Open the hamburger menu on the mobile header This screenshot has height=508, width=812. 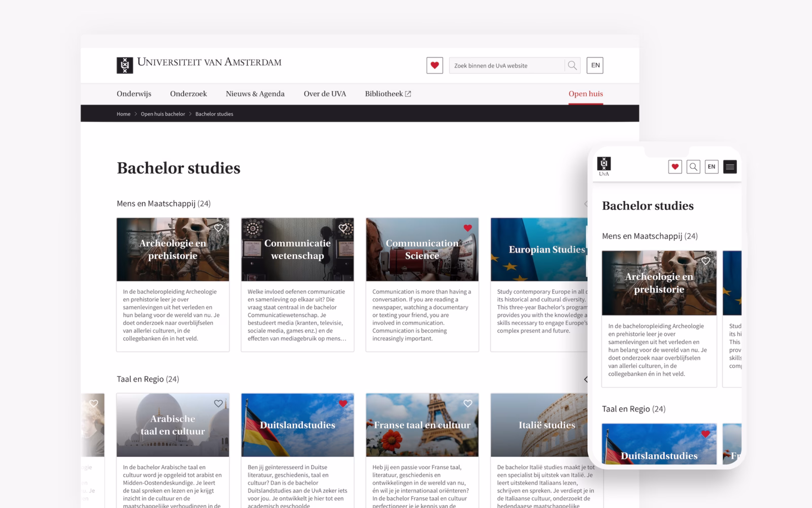(730, 166)
